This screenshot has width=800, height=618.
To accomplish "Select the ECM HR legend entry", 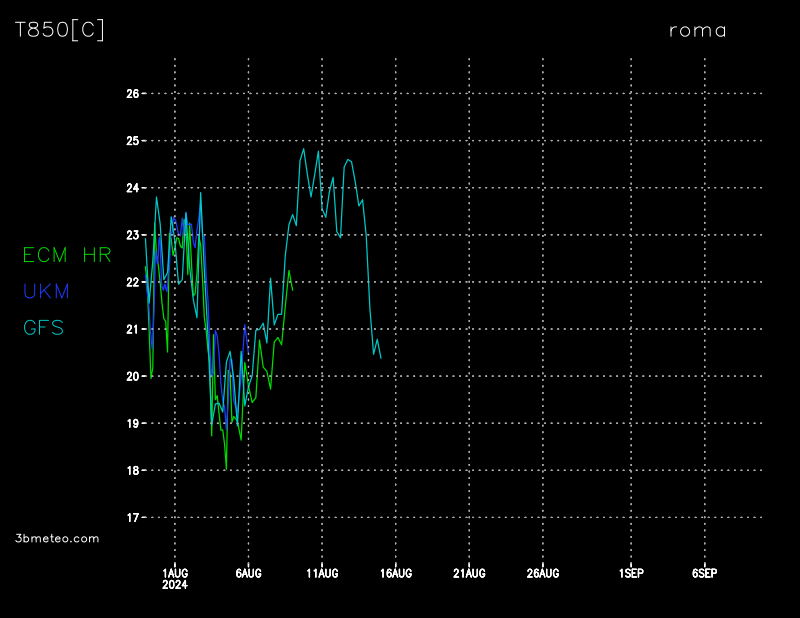I will point(67,255).
